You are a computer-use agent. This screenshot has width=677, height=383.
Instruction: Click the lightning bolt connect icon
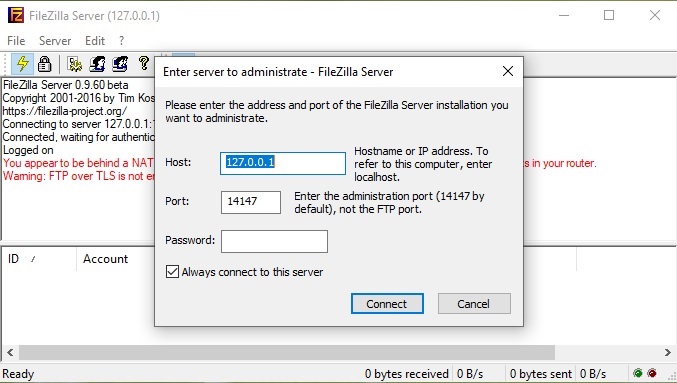[x=22, y=64]
